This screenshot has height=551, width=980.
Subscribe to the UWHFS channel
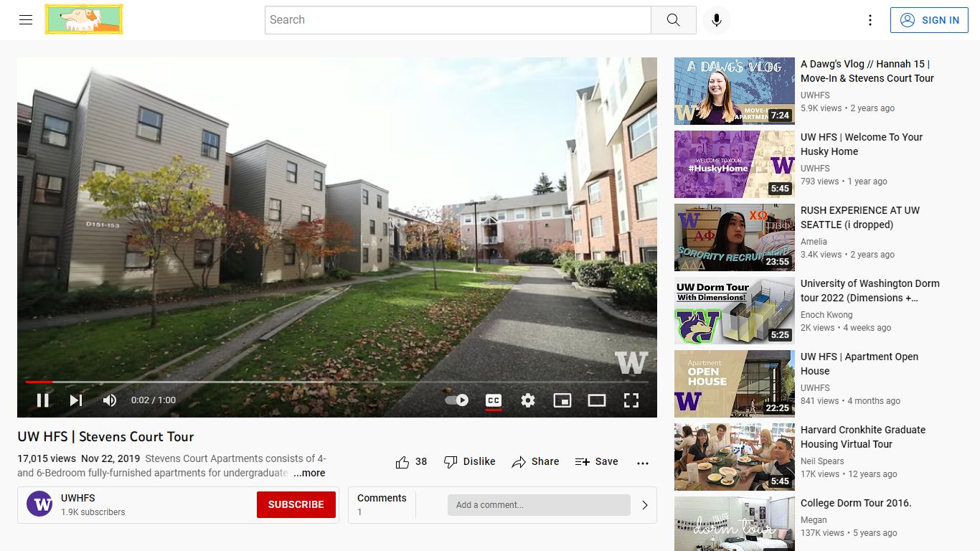tap(296, 504)
